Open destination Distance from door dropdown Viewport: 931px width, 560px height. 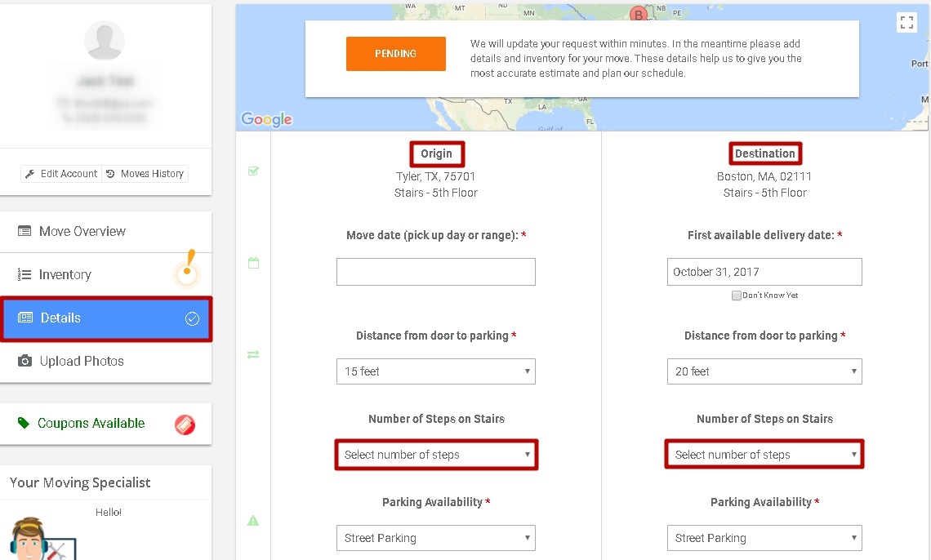pos(764,371)
